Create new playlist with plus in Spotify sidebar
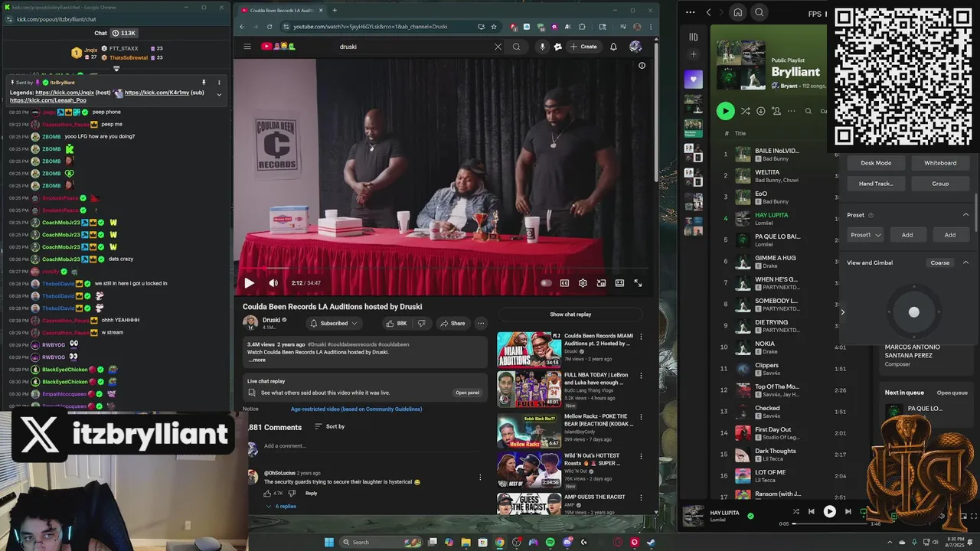The height and width of the screenshot is (551, 980). (693, 54)
